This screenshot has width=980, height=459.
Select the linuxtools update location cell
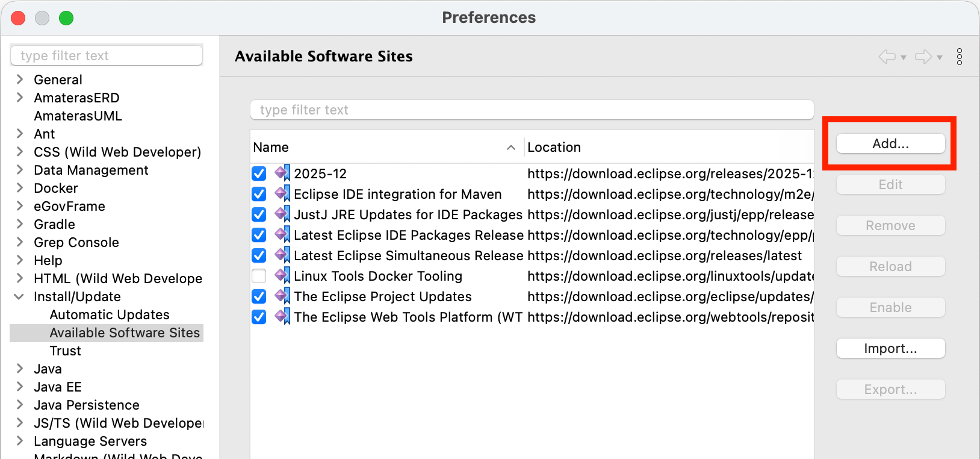point(671,276)
